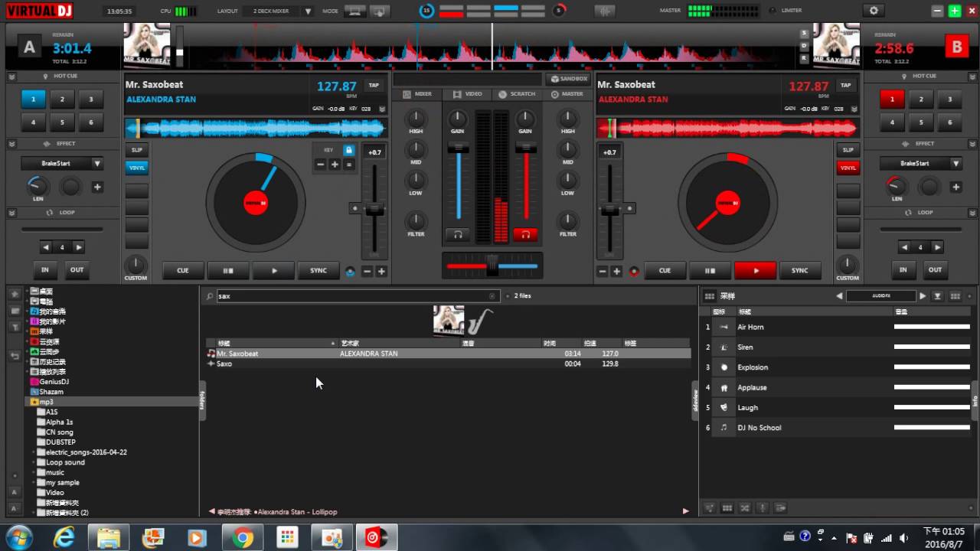The width and height of the screenshot is (980, 551).
Task: Click the Mr. Saxobeat cover thumbnail in browser
Action: point(449,320)
